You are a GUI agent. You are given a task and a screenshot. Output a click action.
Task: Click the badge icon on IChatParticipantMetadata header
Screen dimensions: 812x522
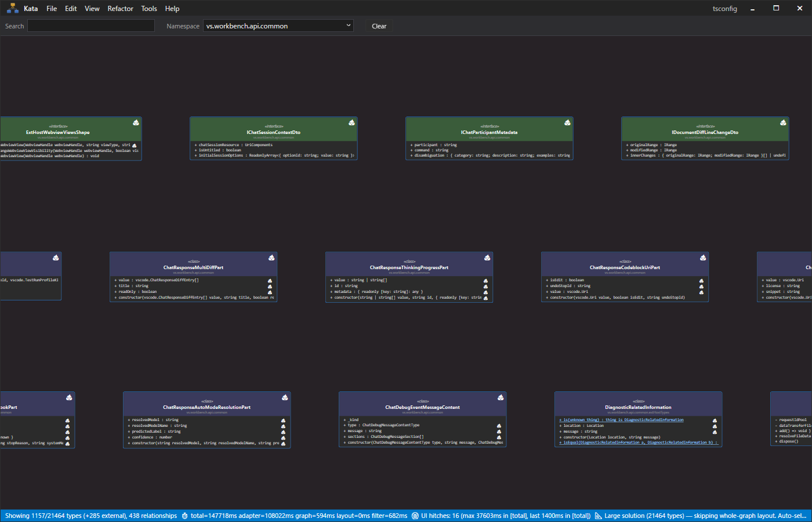click(x=567, y=122)
